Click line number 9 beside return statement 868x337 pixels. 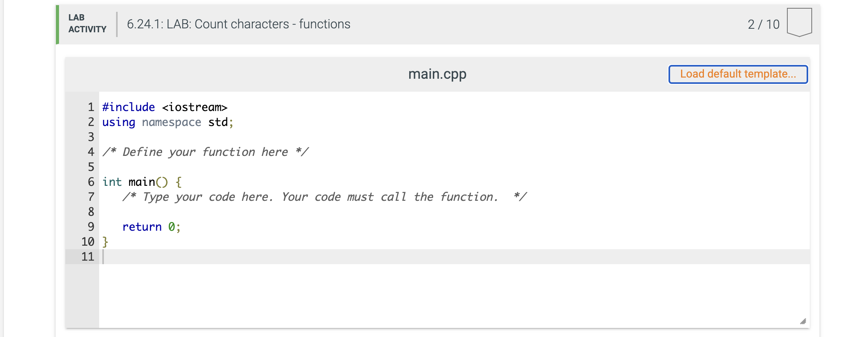(x=91, y=226)
